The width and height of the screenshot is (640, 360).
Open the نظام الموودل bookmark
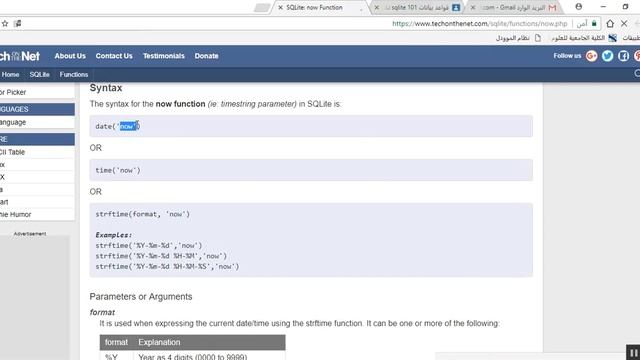tap(518, 38)
